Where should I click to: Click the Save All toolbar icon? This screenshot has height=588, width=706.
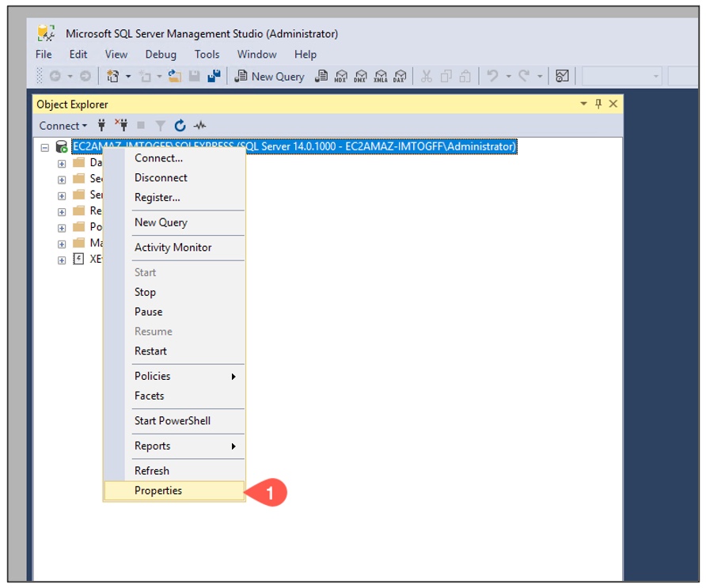click(214, 77)
